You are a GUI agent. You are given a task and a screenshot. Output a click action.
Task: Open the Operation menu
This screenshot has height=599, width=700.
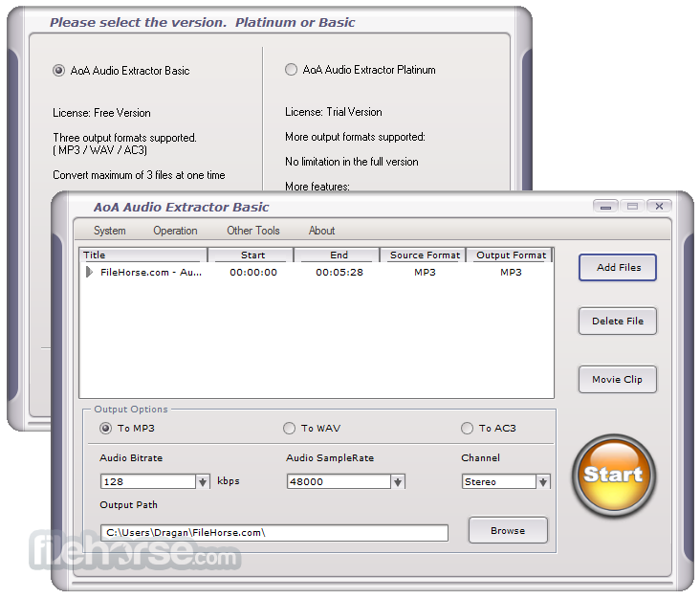pyautogui.click(x=175, y=231)
